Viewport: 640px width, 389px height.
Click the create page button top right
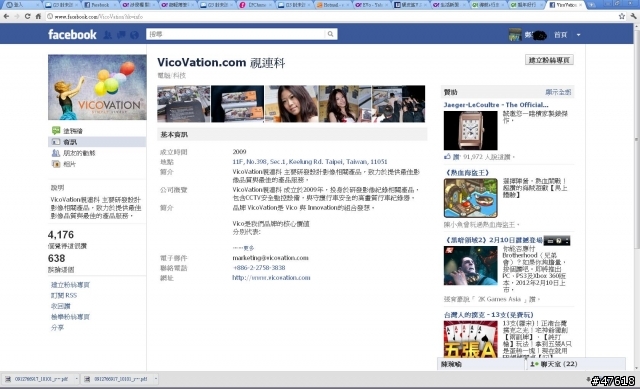[549, 60]
